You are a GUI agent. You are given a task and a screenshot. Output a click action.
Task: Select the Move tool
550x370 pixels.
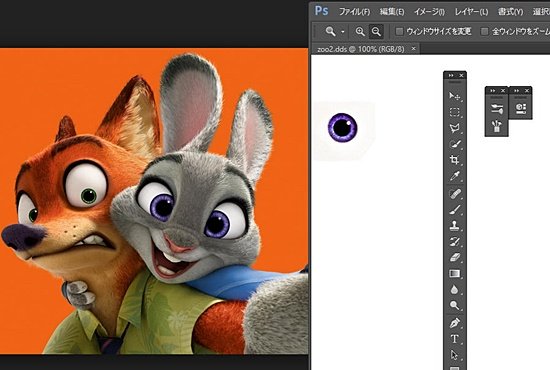click(x=455, y=96)
